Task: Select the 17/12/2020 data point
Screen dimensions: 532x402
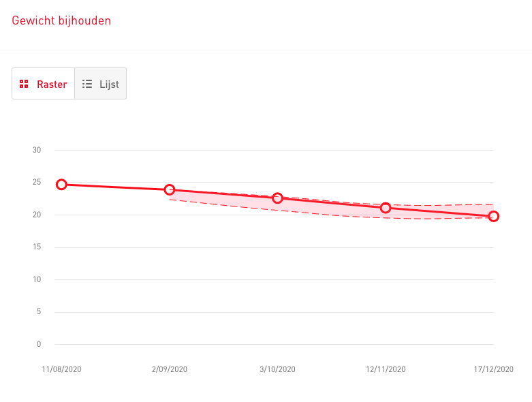Action: [494, 216]
